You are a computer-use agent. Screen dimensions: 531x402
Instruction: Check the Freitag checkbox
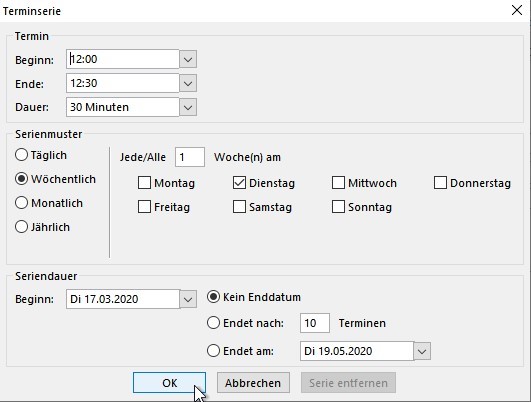pyautogui.click(x=144, y=207)
